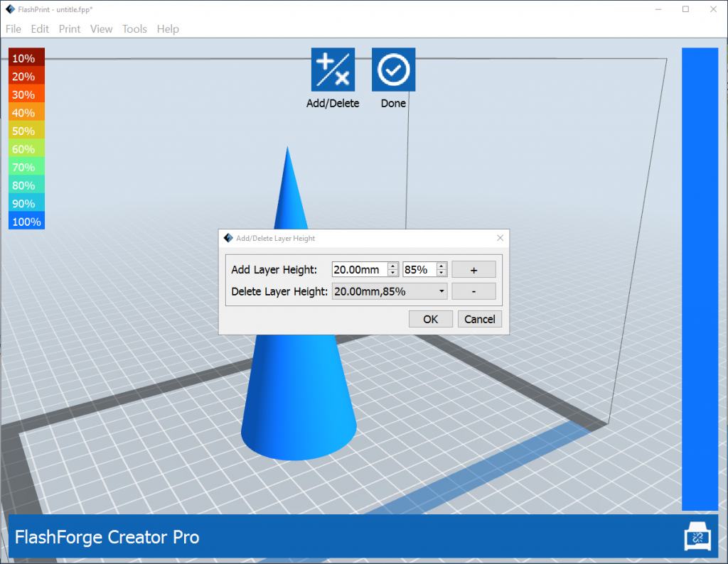Select the 70% color swatch
The height and width of the screenshot is (564, 728).
tap(26, 166)
